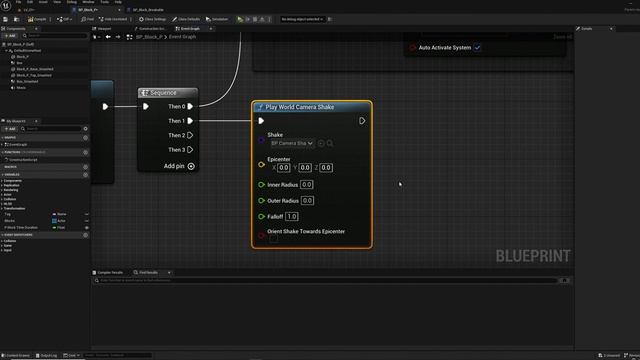Click the Simulation button
Viewport: 640px width, 360px height.
pyautogui.click(x=217, y=19)
